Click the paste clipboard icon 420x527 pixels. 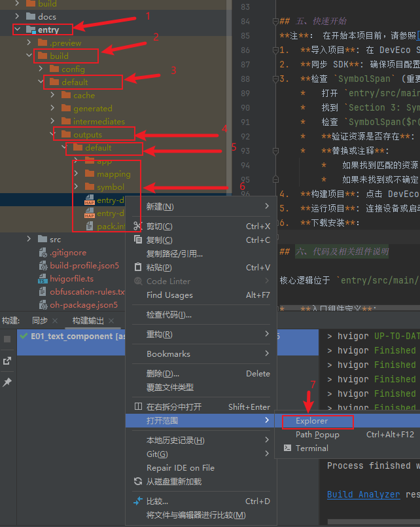pyautogui.click(x=137, y=267)
